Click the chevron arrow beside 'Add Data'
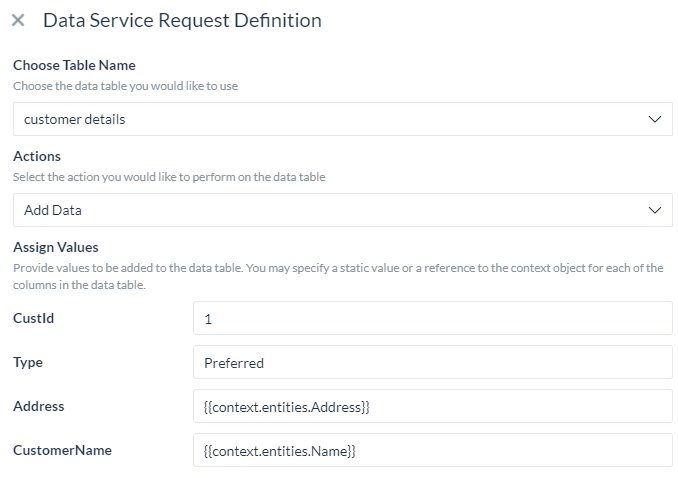This screenshot has width=678, height=478. click(x=655, y=210)
